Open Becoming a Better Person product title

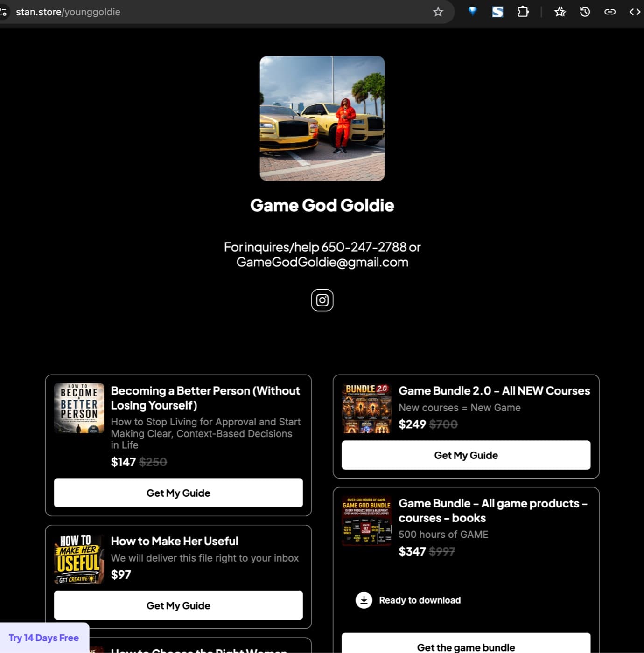point(205,398)
